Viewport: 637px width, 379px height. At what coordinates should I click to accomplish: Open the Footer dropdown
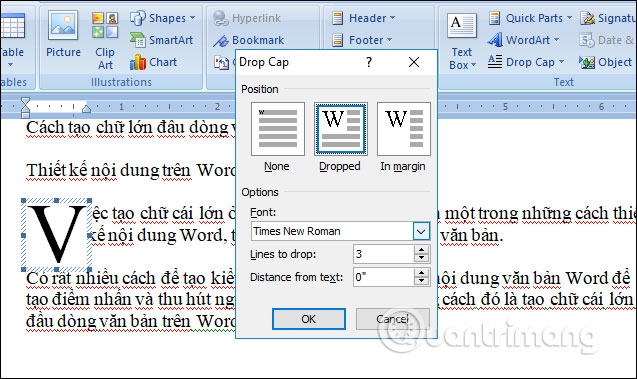click(x=362, y=40)
